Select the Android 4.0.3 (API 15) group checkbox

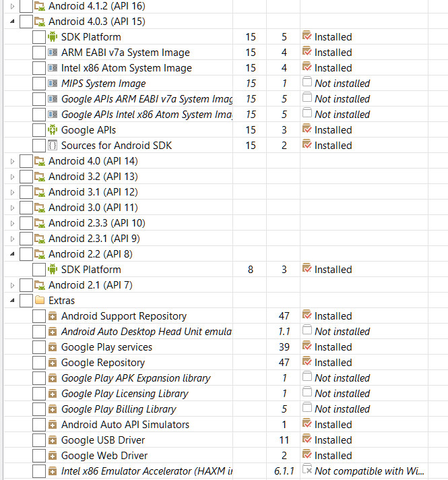click(x=26, y=22)
